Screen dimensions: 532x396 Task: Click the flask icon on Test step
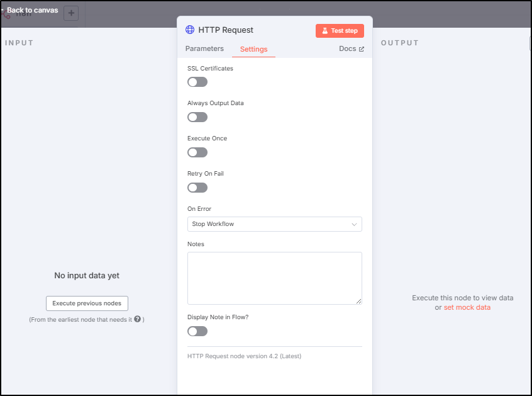point(324,31)
